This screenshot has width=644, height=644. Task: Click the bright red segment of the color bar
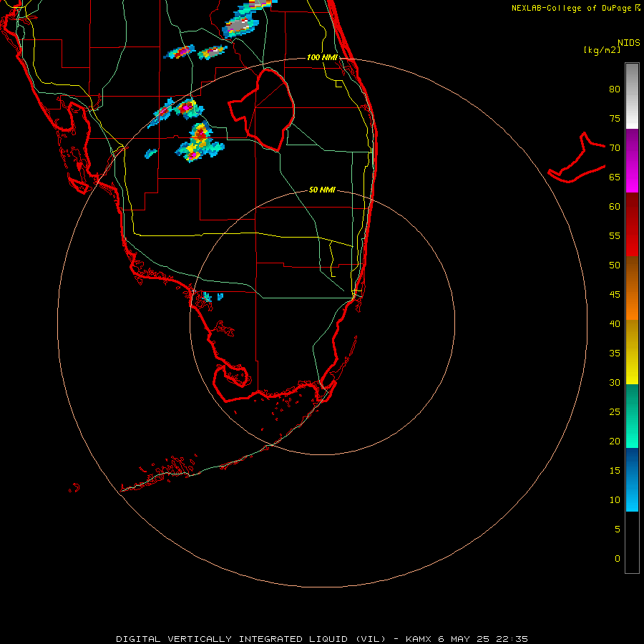pyautogui.click(x=632, y=240)
